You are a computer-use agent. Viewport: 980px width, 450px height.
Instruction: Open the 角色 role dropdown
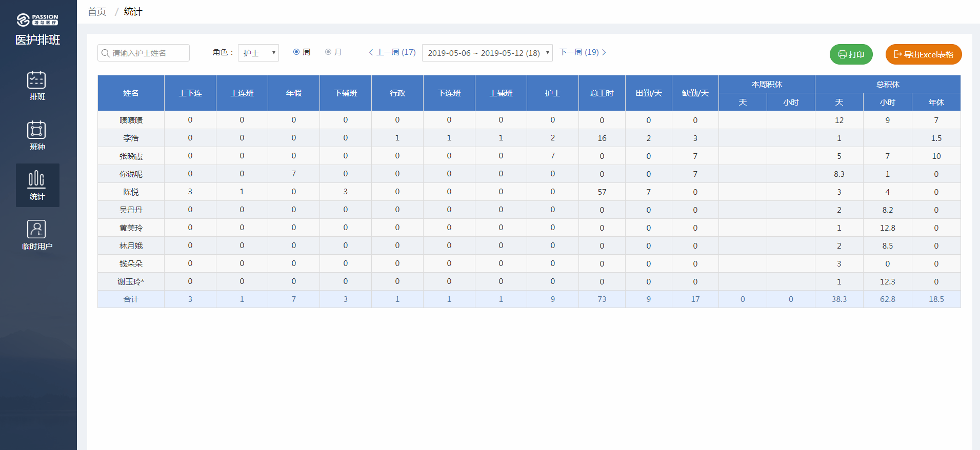point(258,53)
